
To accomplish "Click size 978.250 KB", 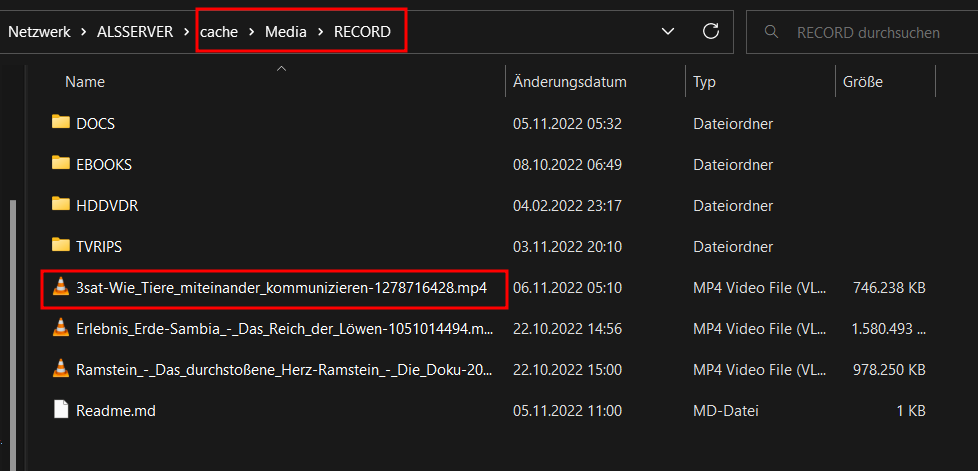I will [x=889, y=370].
